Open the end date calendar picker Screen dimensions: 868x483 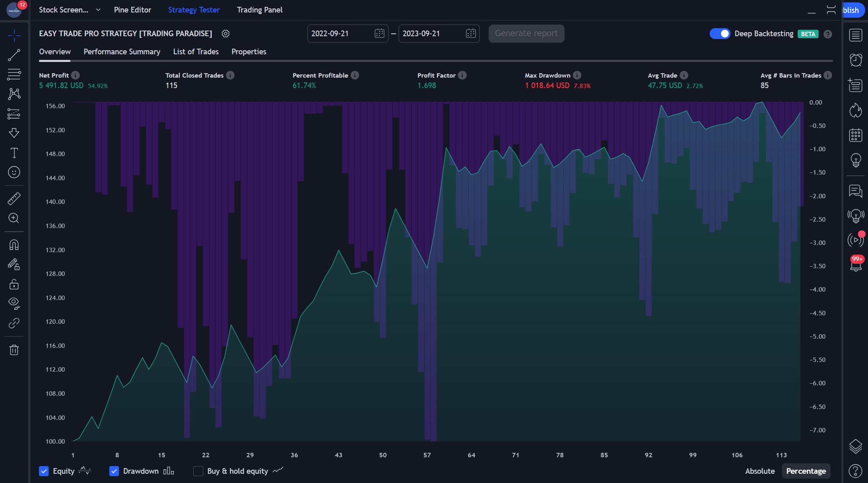click(471, 33)
